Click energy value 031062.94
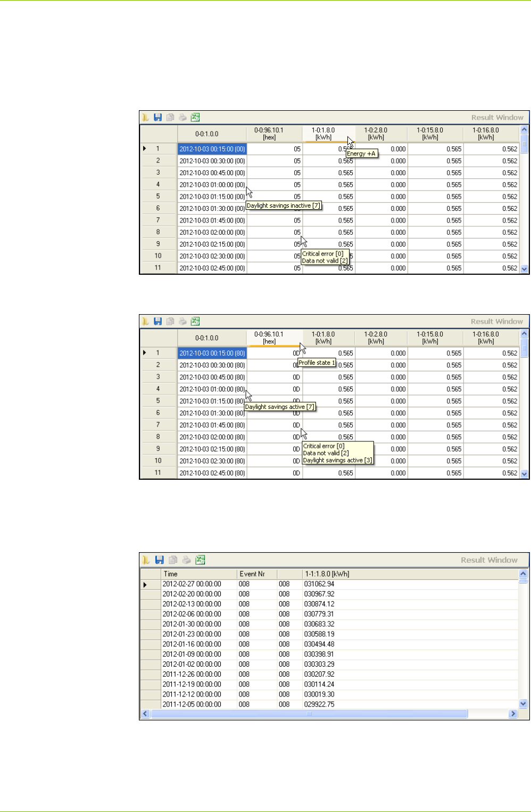The height and width of the screenshot is (812, 531). point(319,584)
